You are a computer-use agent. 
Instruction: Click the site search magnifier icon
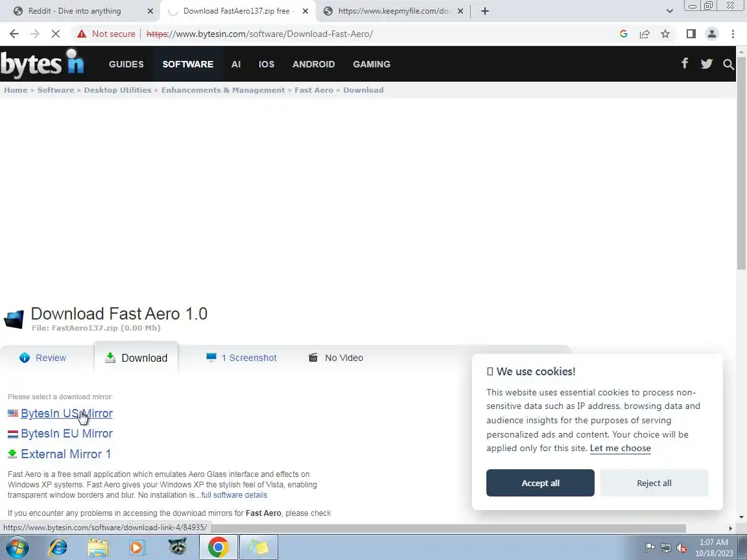coord(728,64)
